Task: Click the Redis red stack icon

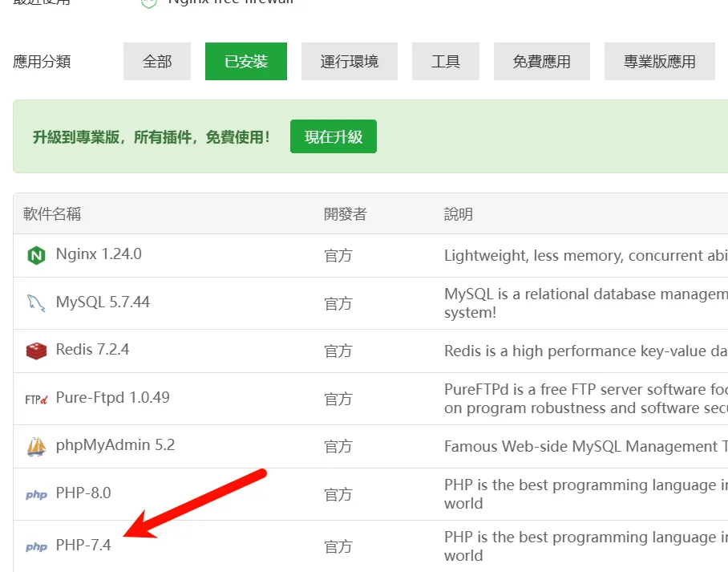Action: (x=36, y=351)
